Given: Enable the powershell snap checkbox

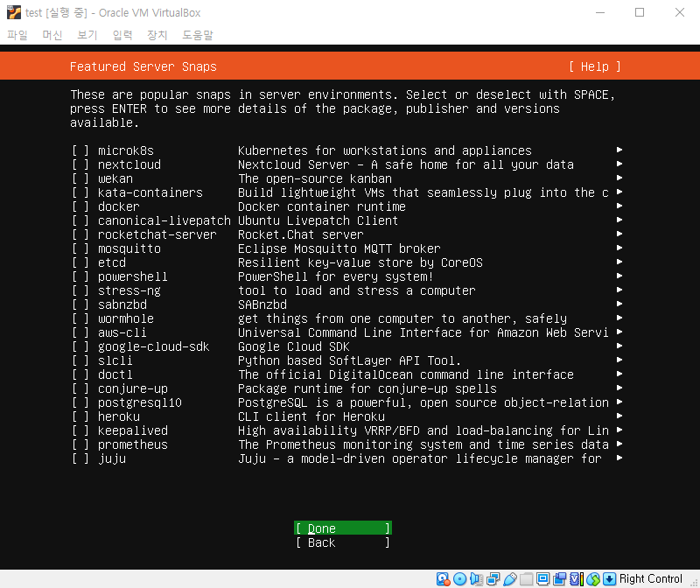Looking at the screenshot, I should coord(80,276).
